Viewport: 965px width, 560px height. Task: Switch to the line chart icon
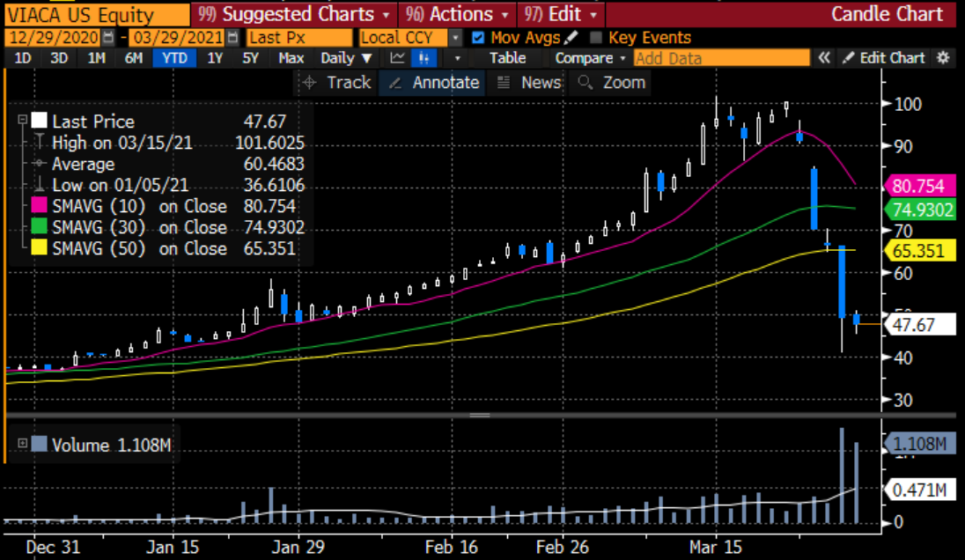pos(395,57)
